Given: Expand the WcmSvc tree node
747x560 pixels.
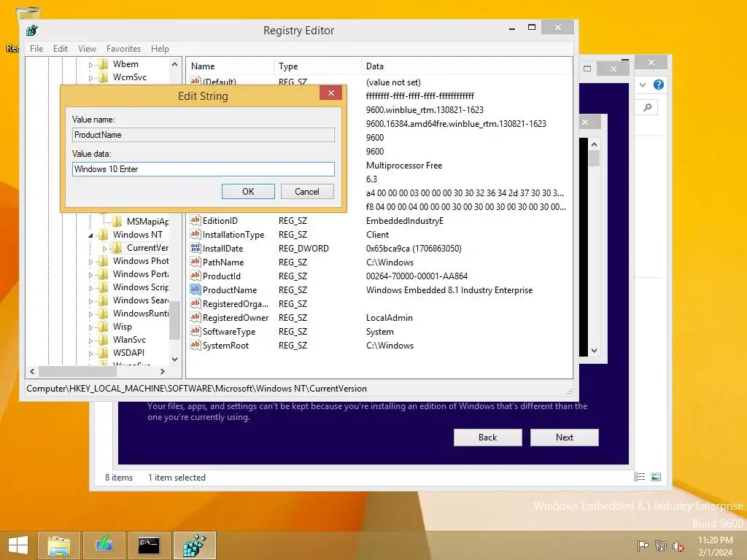Looking at the screenshot, I should tap(90, 77).
